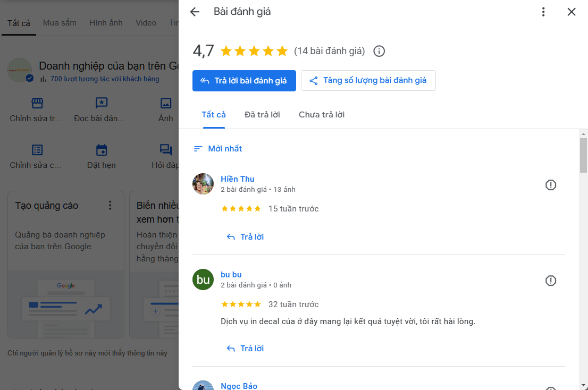
Task: Open Hình ảnh search tab in background page
Action: pyautogui.click(x=106, y=23)
